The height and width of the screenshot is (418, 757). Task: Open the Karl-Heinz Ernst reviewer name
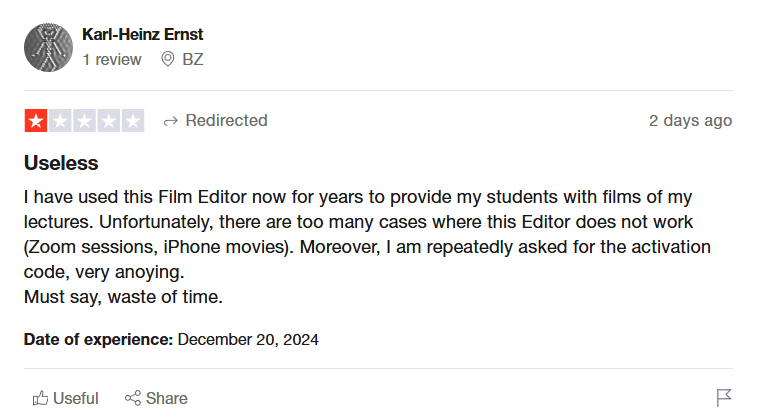pos(142,35)
